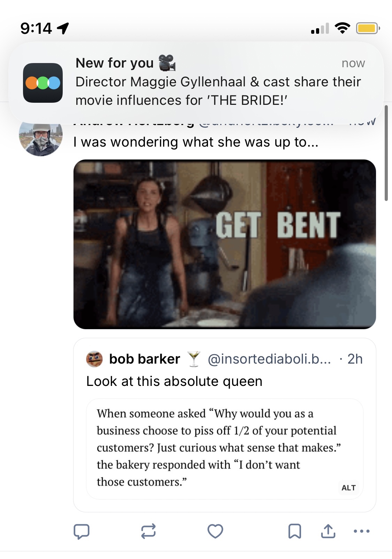Image resolution: width=392 pixels, height=559 pixels.
Task: Open the three-dot more options menu
Action: (362, 531)
